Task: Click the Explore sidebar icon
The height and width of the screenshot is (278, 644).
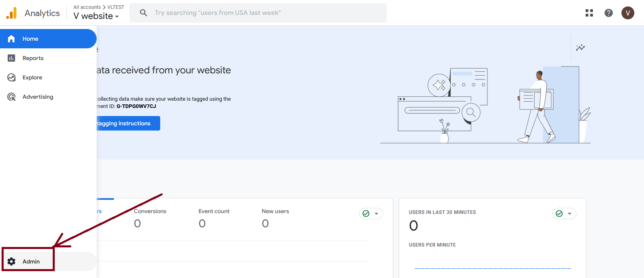Action: (11, 77)
